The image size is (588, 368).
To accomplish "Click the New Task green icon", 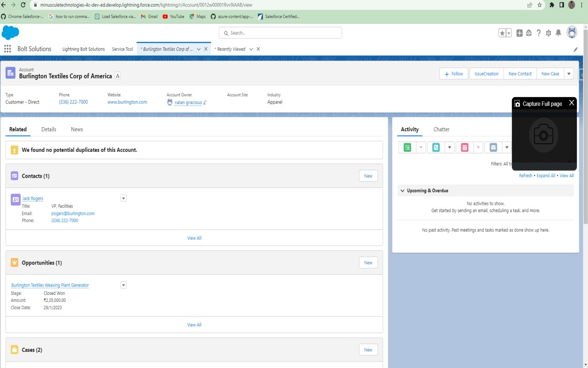I will coord(407,147).
